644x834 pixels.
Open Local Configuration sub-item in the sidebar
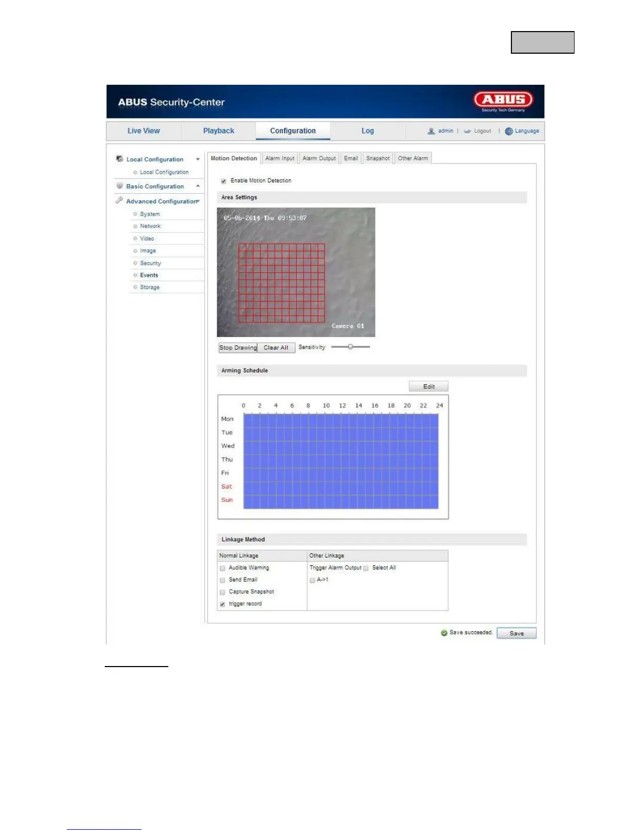164,172
